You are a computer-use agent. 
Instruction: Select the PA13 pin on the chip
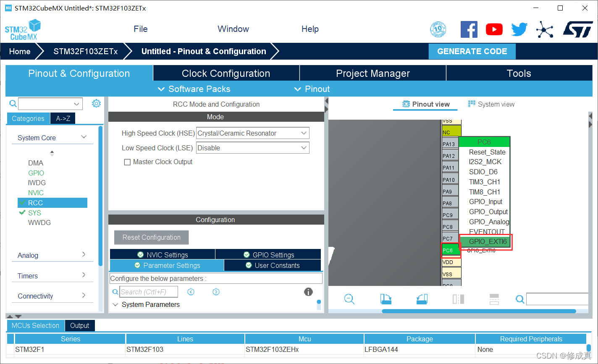coord(450,144)
